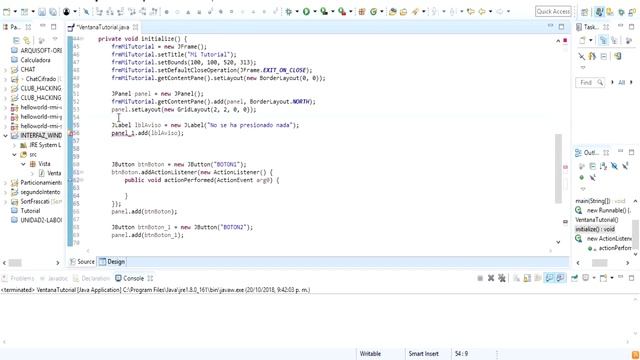640x360 pixels.
Task: Collapse the src folder node
Action: 14,154
